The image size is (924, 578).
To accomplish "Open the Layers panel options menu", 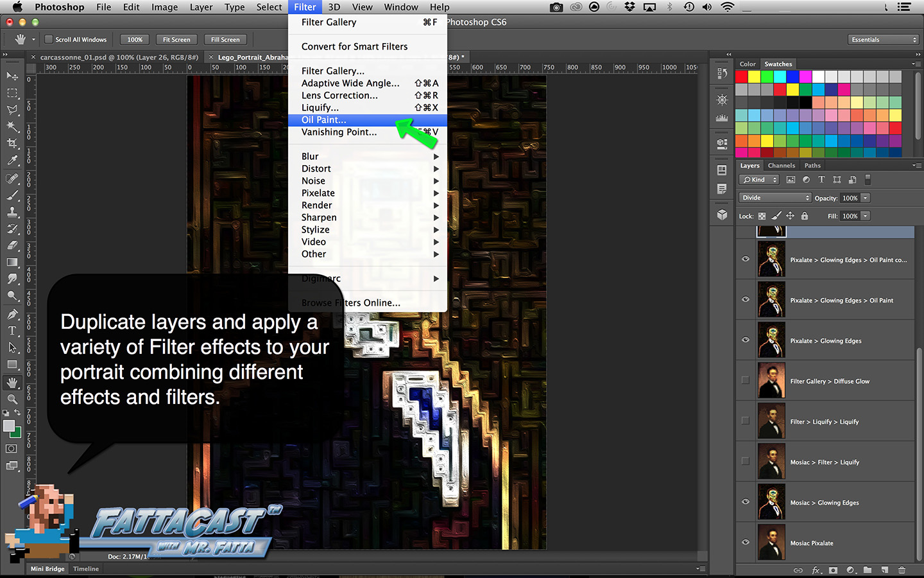I will coord(916,165).
